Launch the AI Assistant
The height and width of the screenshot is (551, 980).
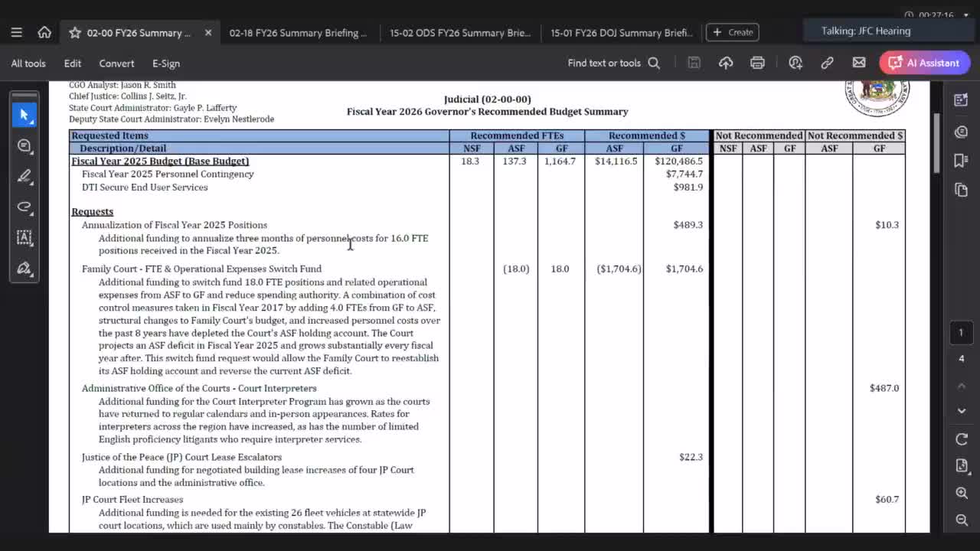pos(924,63)
